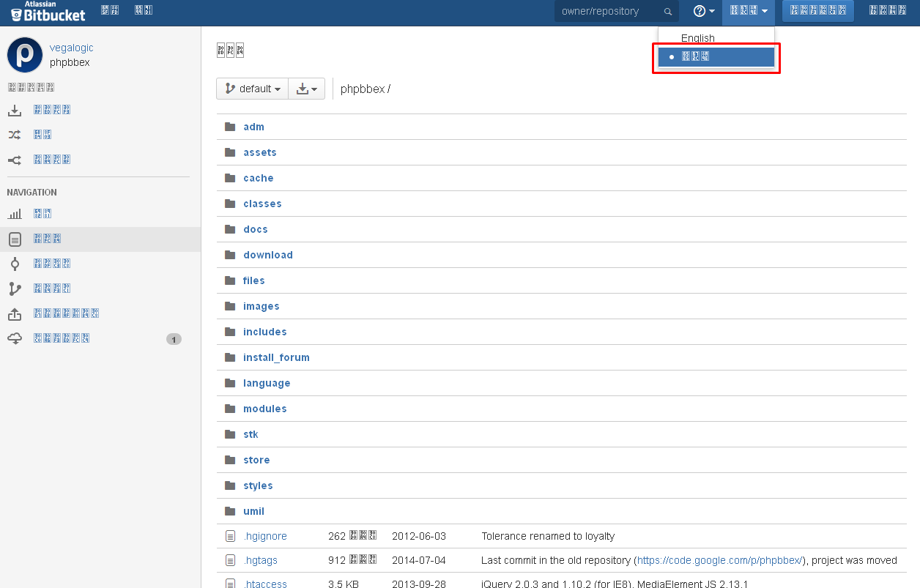Open the cloud downloads icon with badge 1

coord(15,338)
